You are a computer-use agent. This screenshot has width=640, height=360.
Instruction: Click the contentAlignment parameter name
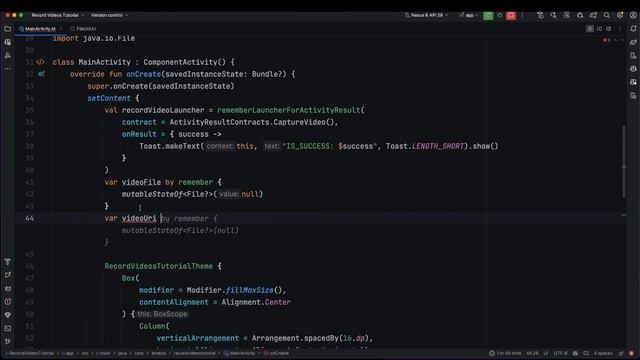coord(173,302)
